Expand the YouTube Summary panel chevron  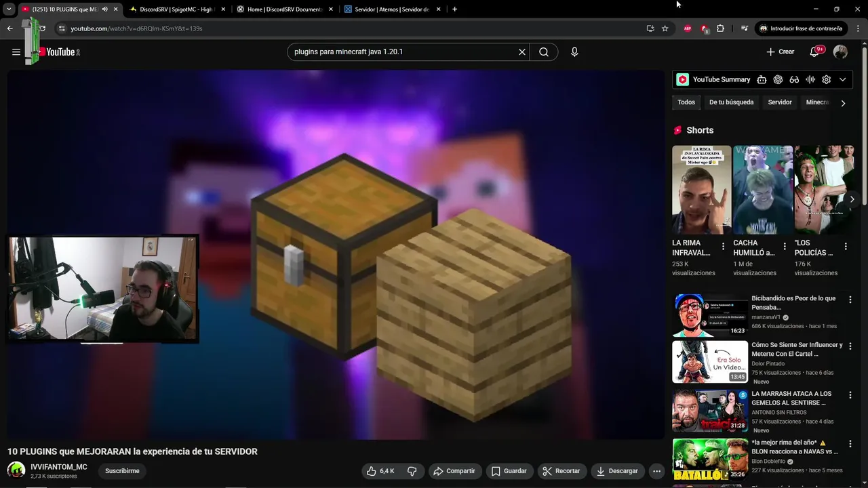843,79
